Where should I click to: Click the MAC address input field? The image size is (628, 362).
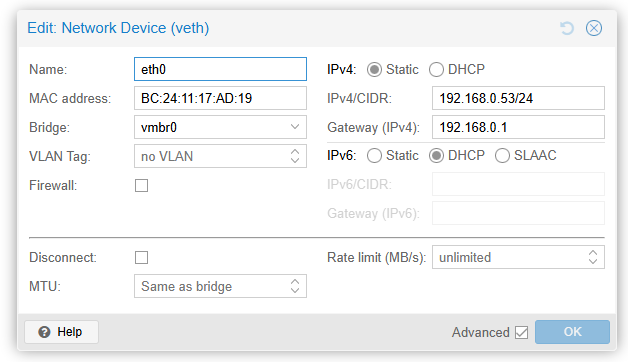[x=220, y=98]
